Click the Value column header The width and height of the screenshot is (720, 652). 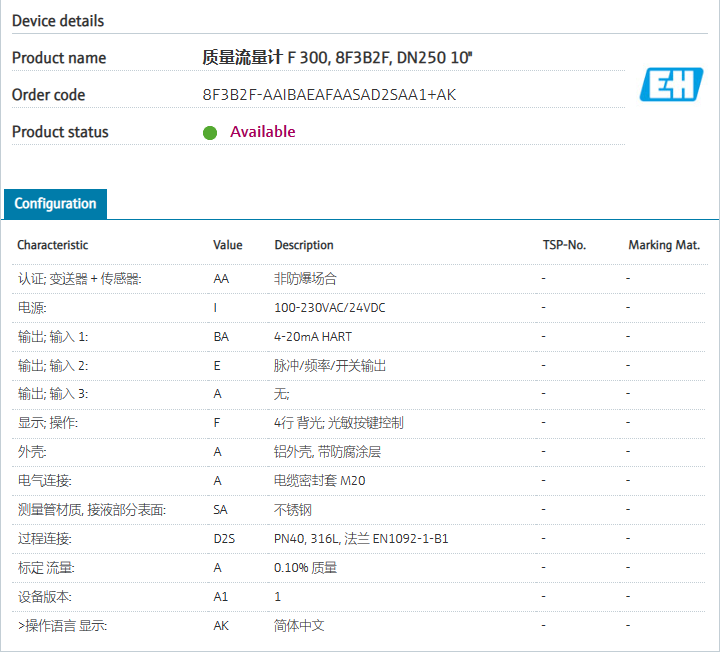[x=227, y=245]
